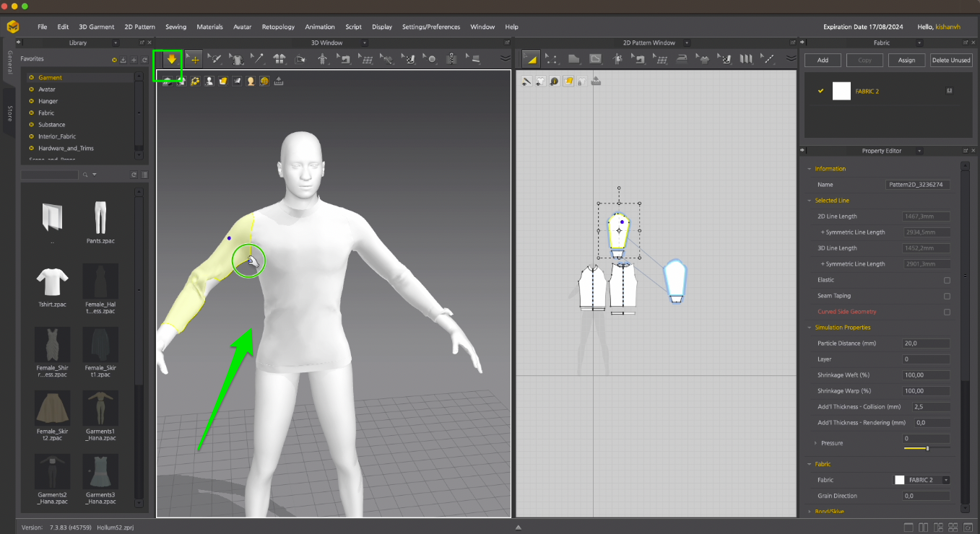The height and width of the screenshot is (534, 980).
Task: Open the 3D Garment menu
Action: pyautogui.click(x=96, y=27)
